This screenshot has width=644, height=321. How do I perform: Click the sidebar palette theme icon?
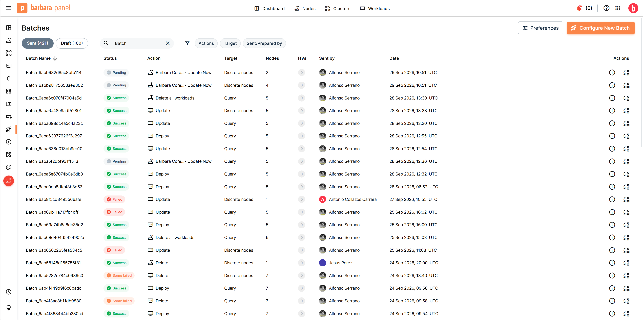coord(9,167)
